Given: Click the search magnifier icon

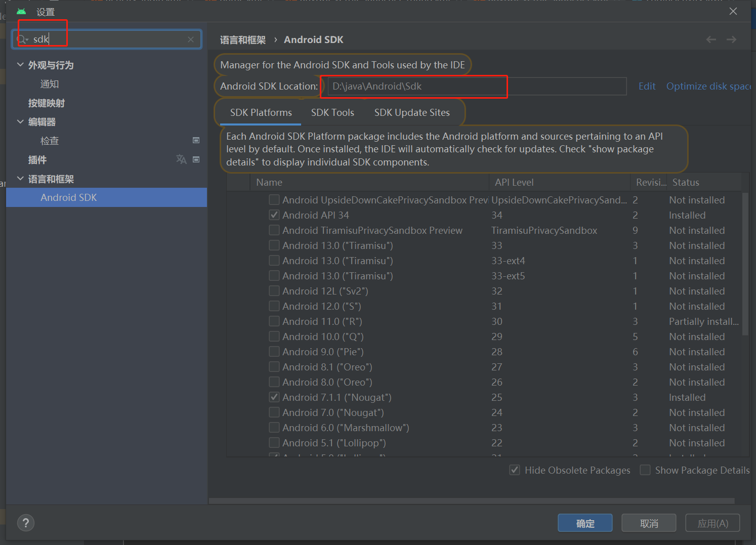Looking at the screenshot, I should (22, 39).
